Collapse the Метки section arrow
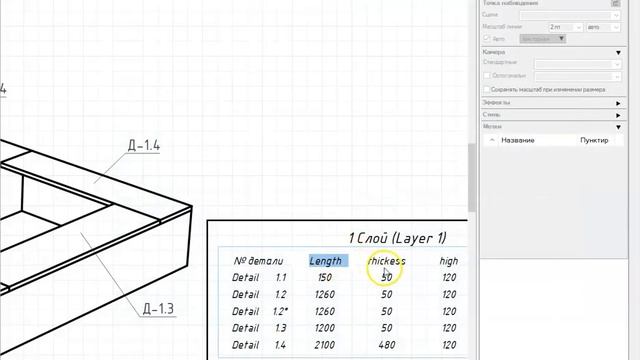 click(x=618, y=127)
